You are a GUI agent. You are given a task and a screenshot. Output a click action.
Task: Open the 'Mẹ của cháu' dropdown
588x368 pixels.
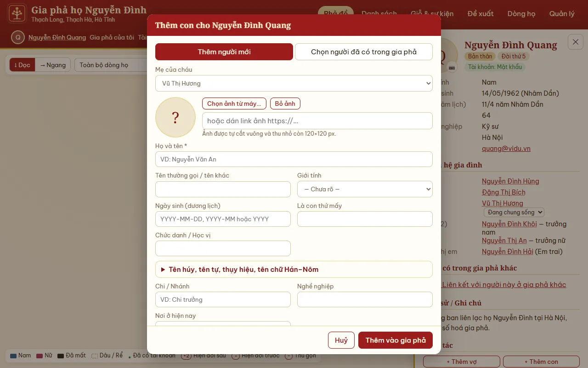[x=294, y=83]
